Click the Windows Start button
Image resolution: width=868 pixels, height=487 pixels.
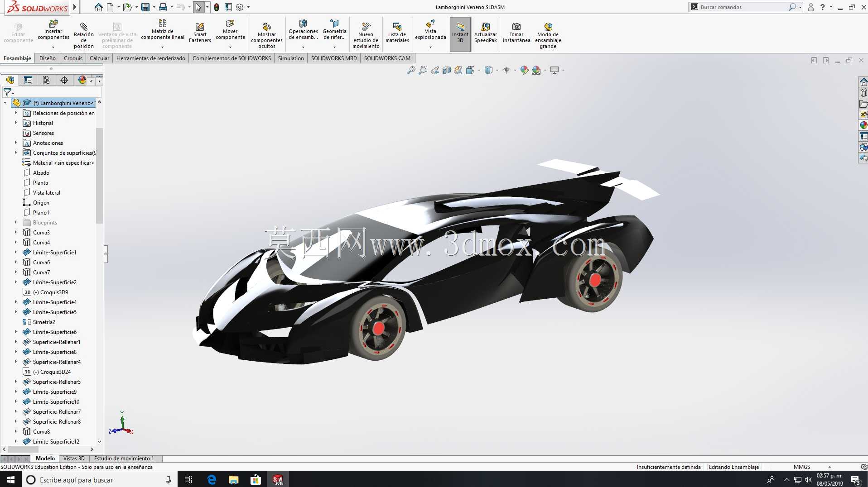pos(11,479)
